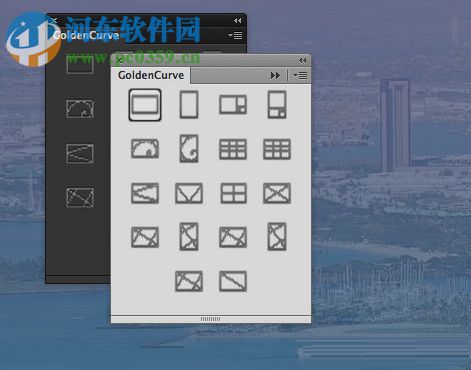Viewport: 471px width, 370px height.
Task: Select the plain portrait rectangle frame icon
Action: click(189, 105)
